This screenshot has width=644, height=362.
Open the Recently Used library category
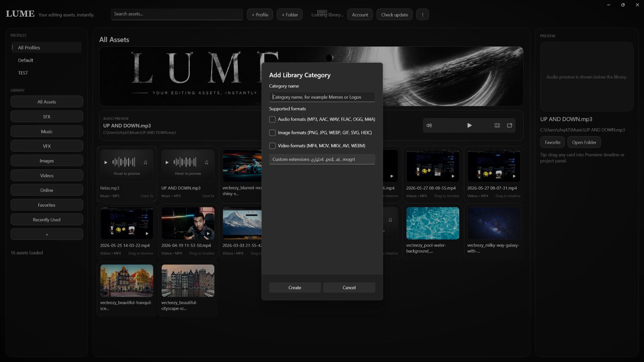(47, 220)
